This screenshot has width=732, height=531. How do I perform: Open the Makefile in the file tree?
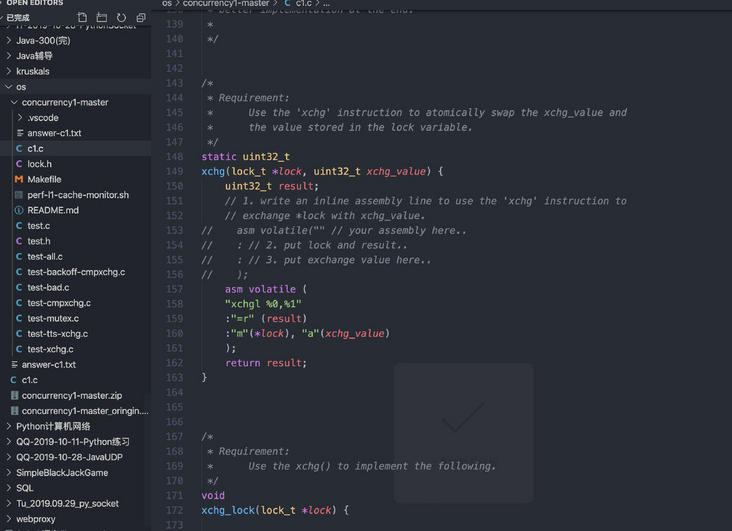(x=43, y=179)
